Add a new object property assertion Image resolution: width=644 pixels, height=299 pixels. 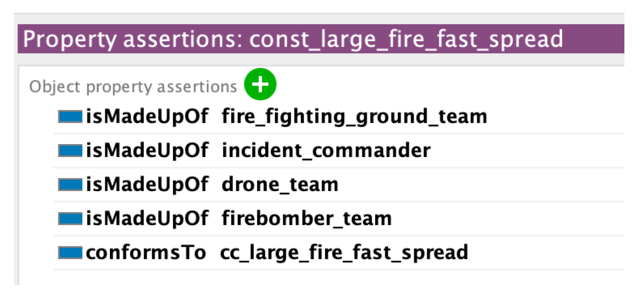[260, 85]
